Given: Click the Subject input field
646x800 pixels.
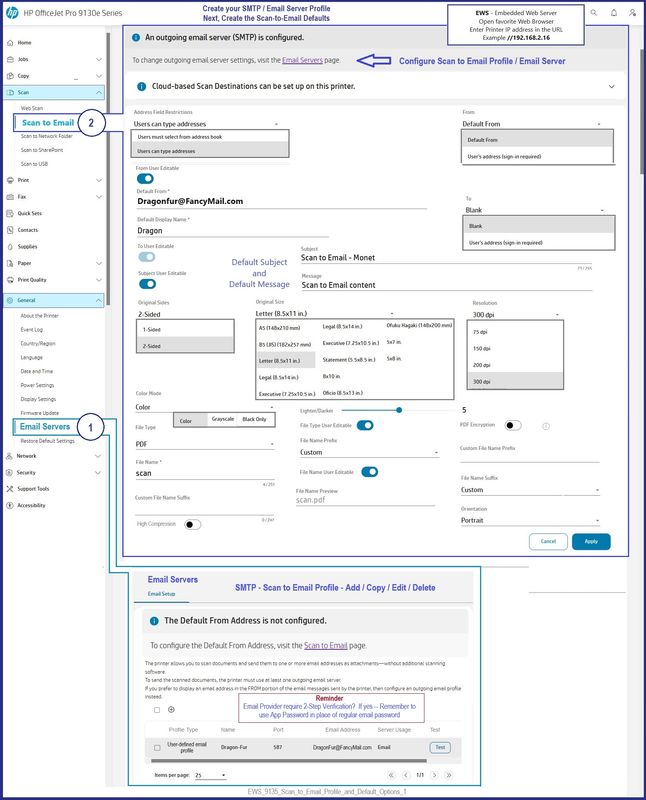Looking at the screenshot, I should pos(446,258).
